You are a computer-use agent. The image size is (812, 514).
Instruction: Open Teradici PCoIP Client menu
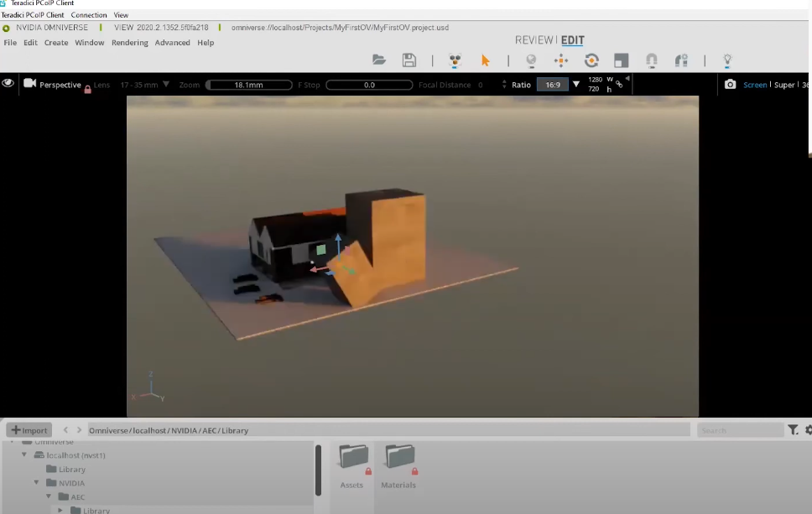33,15
